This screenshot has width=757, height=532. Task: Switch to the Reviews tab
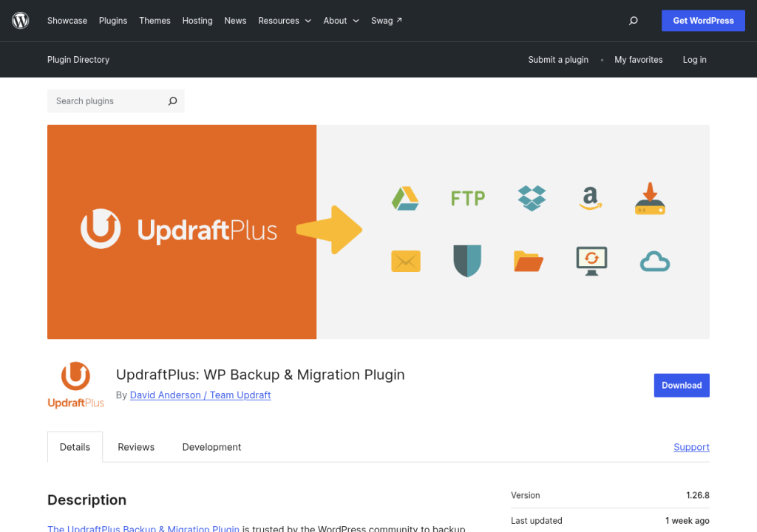(136, 447)
